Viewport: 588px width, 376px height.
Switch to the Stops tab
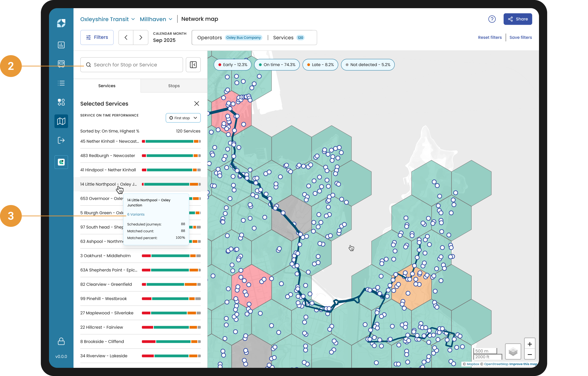[x=174, y=86]
